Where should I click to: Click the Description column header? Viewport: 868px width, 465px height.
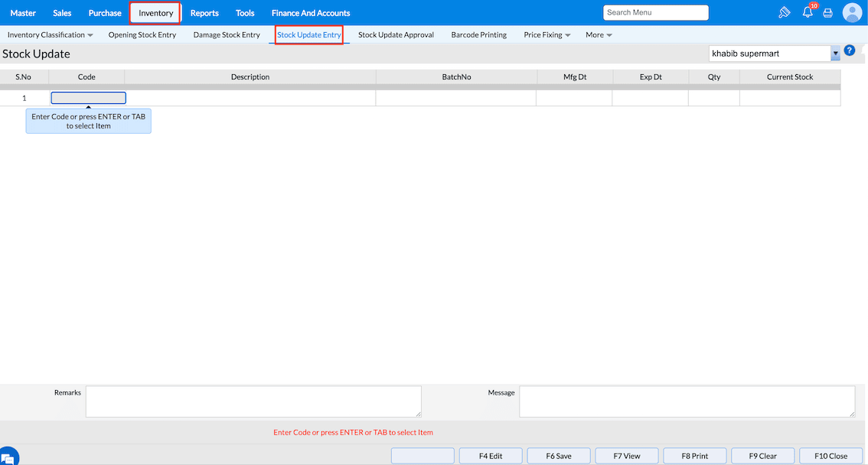(x=250, y=76)
